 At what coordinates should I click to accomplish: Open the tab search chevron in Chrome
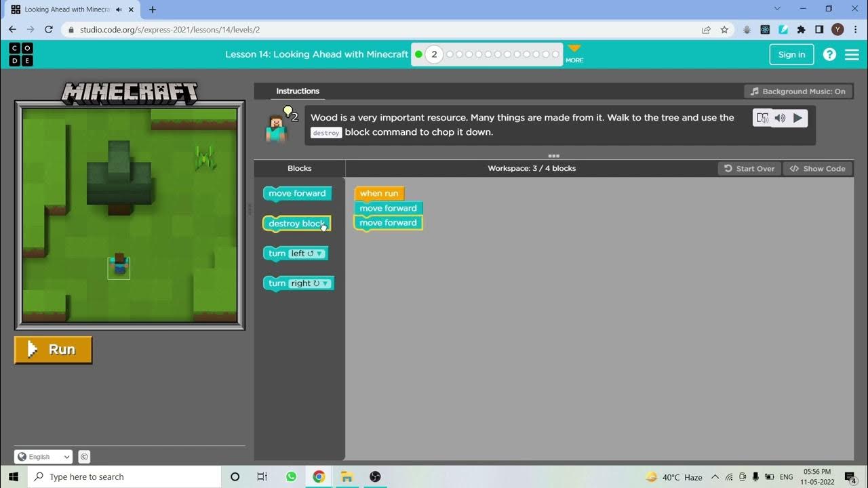pos(778,9)
